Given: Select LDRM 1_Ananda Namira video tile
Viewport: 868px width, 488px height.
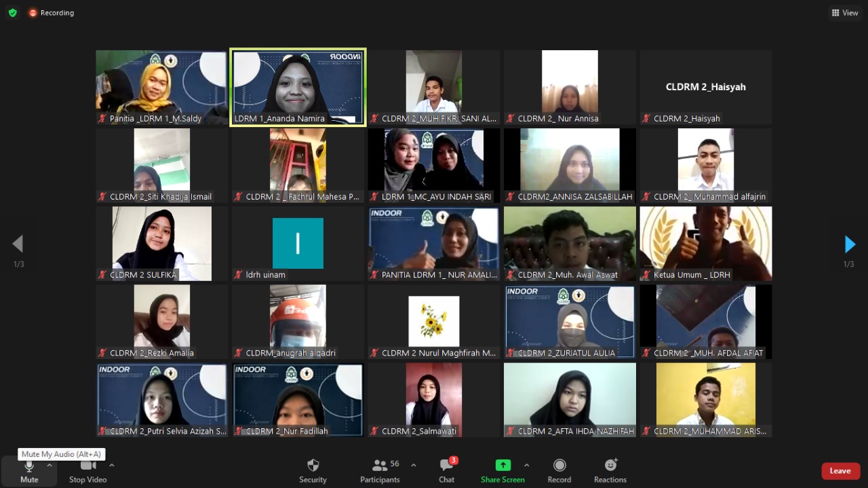Looking at the screenshot, I should (x=298, y=87).
